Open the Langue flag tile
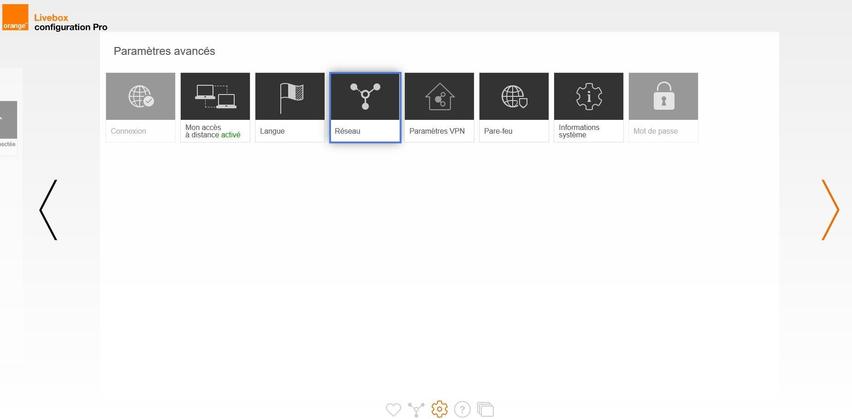Viewport: 852px width, 419px height. (x=289, y=107)
